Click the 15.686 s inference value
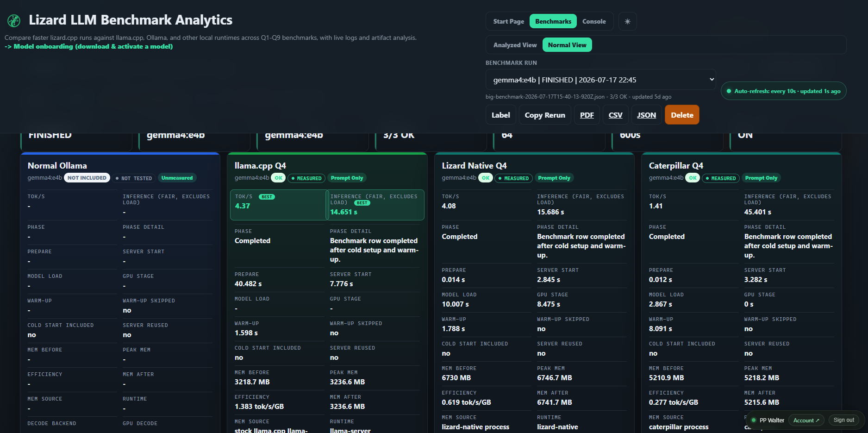The height and width of the screenshot is (433, 868). (x=550, y=212)
